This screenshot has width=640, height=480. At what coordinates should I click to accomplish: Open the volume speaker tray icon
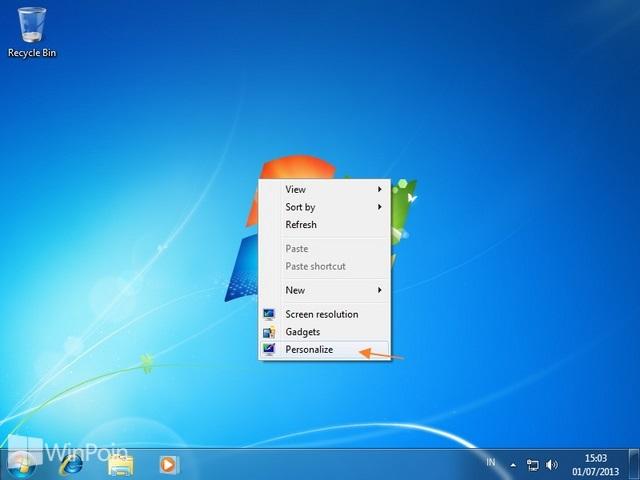click(551, 464)
